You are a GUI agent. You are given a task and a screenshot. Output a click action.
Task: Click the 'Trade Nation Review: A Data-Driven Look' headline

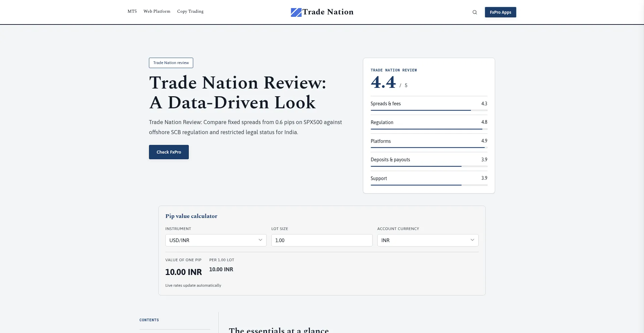237,92
